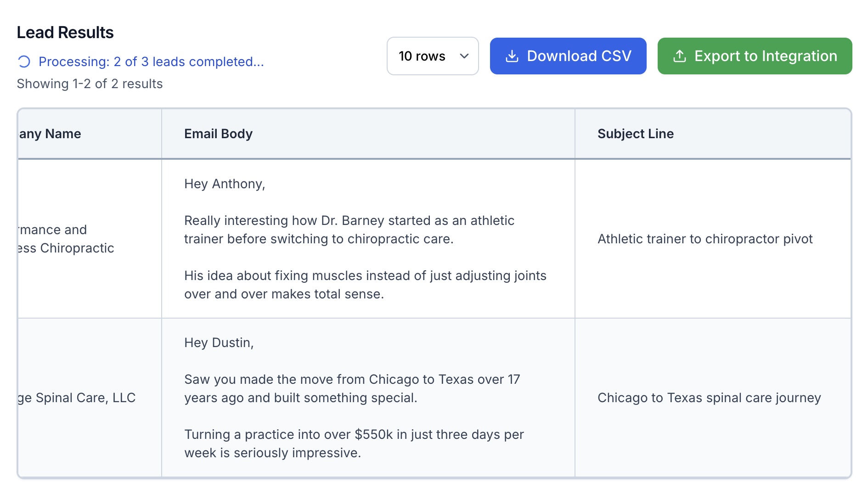Click the chevron arrow in the rows selector
The width and height of the screenshot is (868, 488).
[464, 56]
